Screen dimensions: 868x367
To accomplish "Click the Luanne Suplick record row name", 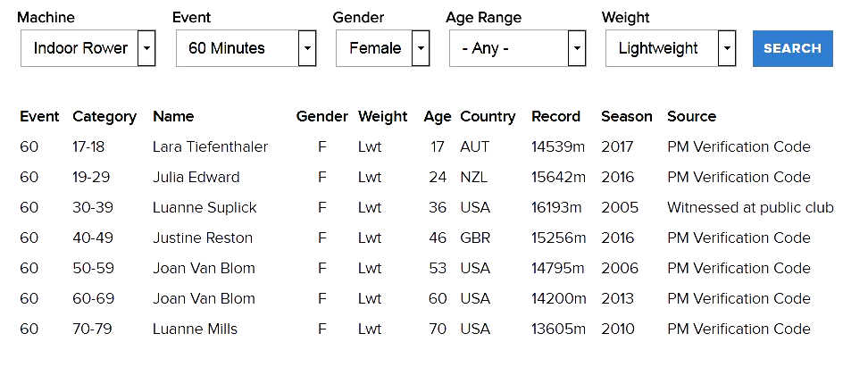I will coord(204,207).
